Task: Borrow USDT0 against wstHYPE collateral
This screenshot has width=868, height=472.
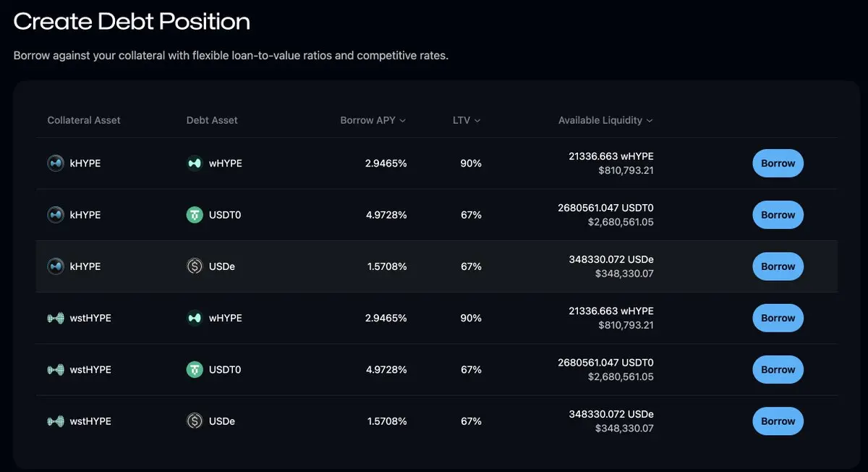Action: click(778, 369)
